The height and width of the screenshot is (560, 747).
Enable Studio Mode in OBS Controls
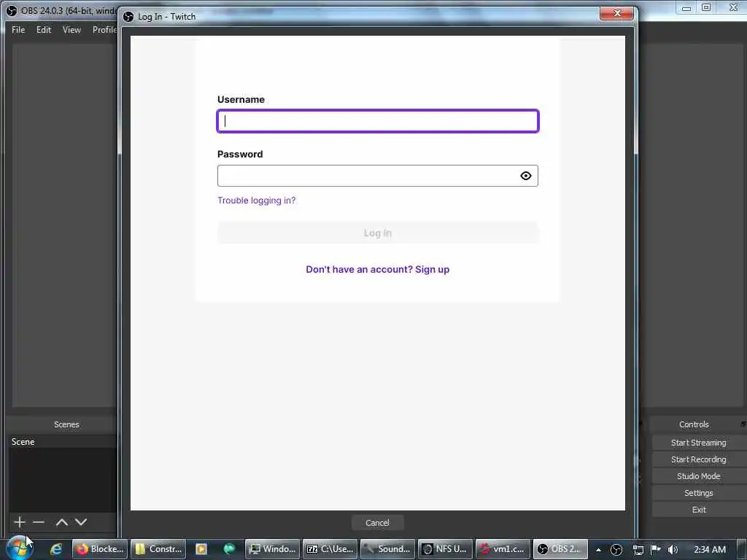click(x=698, y=476)
